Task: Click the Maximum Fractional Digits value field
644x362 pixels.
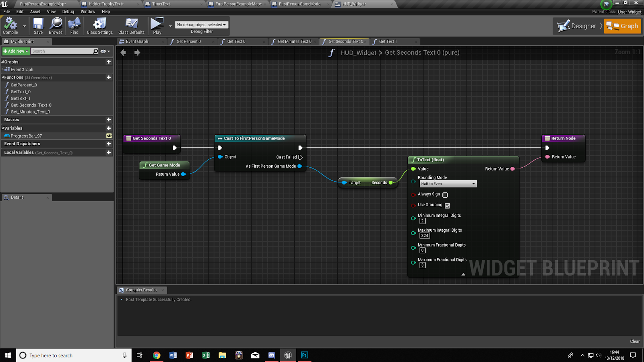Action: click(422, 265)
